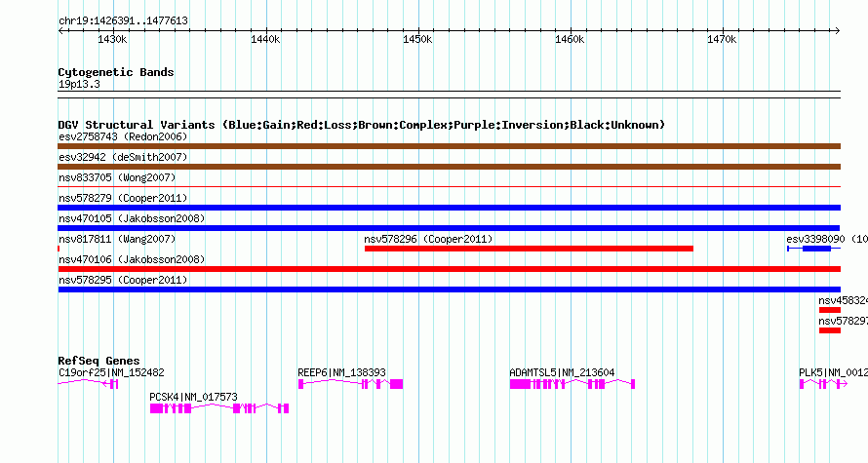Click the nsv578279 (Cooper2011) label

pyautogui.click(x=123, y=198)
